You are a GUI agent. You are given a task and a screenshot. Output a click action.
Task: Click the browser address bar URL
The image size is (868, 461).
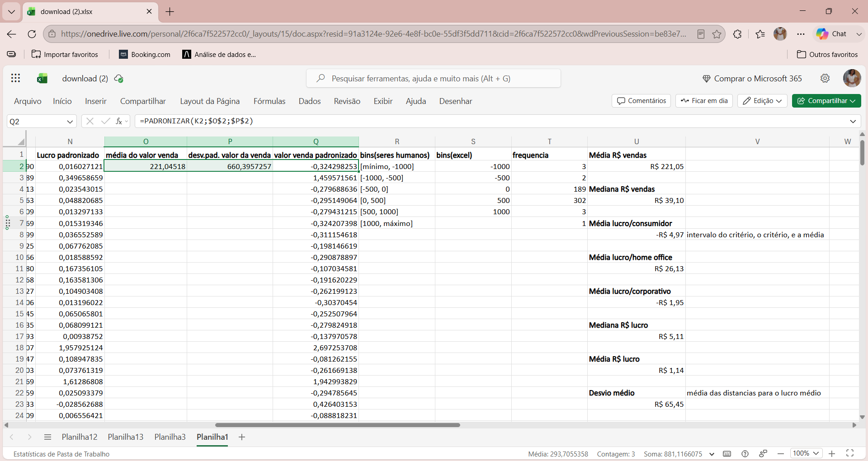tap(373, 34)
